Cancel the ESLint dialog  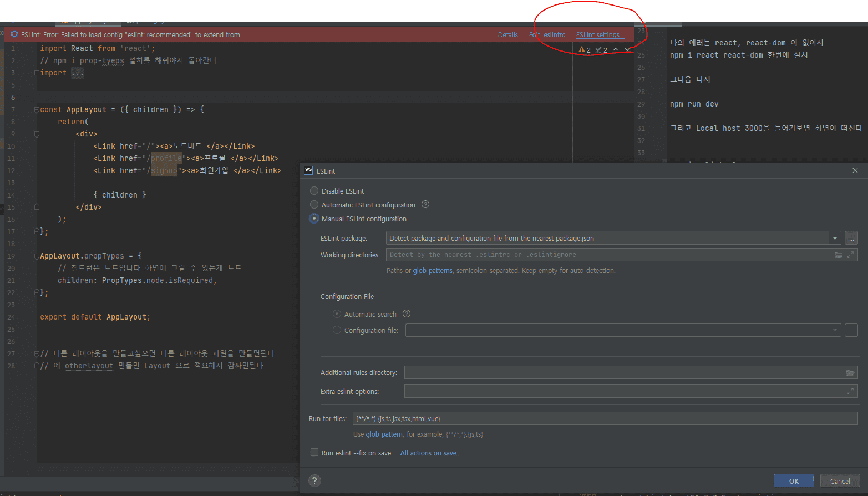[x=840, y=481]
